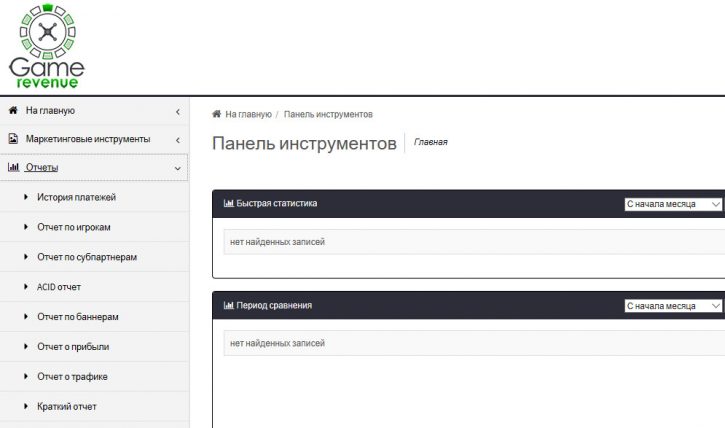The height and width of the screenshot is (428, 725).
Task: Open period dropdown in Быстрая статистика
Action: 673,204
